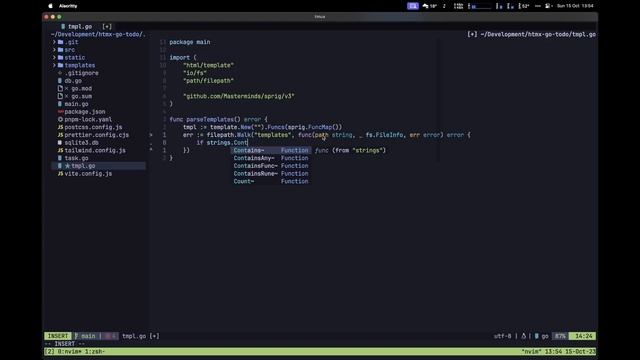Click the func (from "strings") completion detail
Screen dimensions: 640x360
350,151
